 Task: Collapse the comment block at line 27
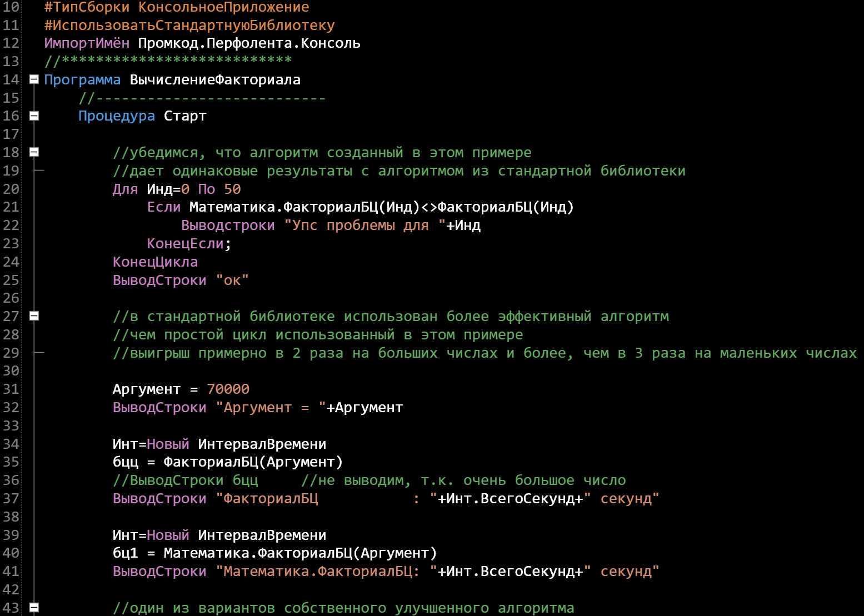click(33, 316)
